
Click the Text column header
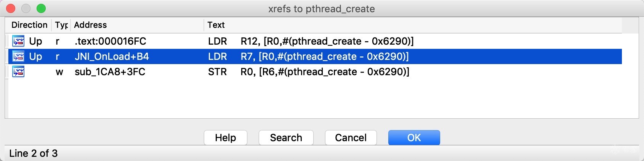tap(216, 25)
